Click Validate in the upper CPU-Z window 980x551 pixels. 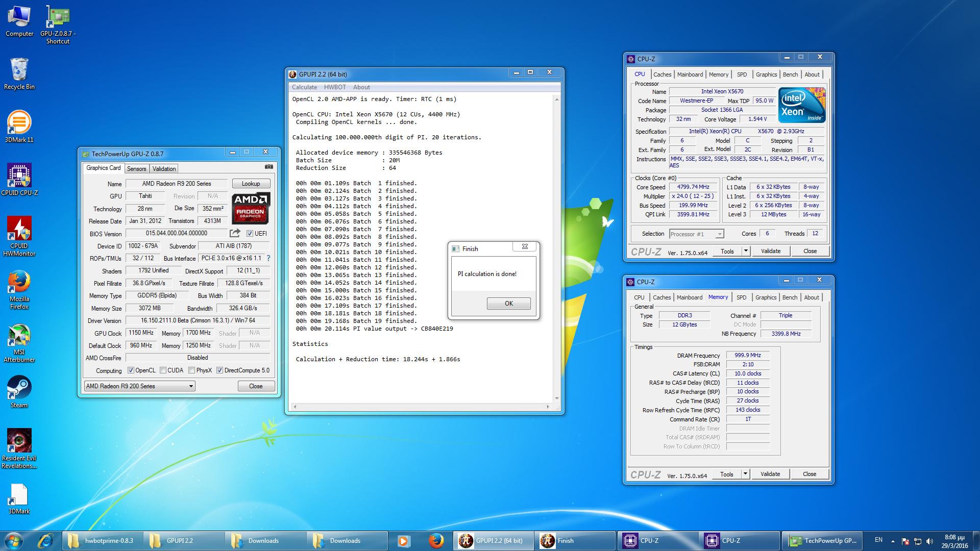[x=770, y=251]
